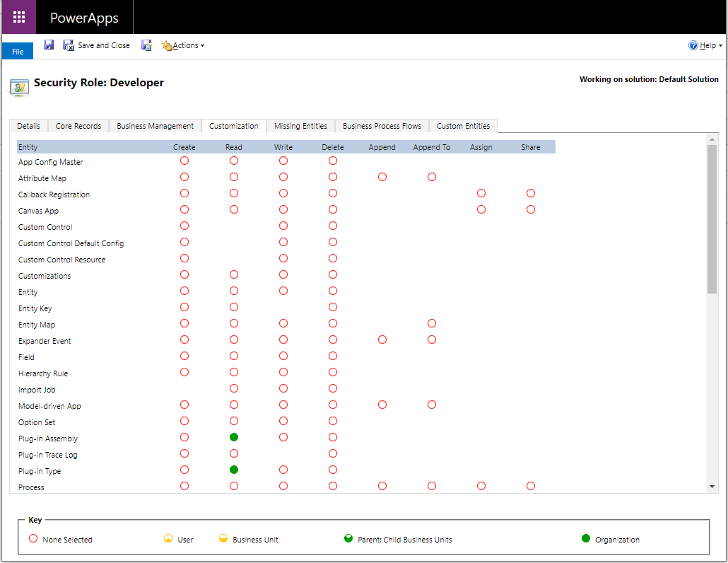
Task: Click the Save and Close icon
Action: pos(69,45)
